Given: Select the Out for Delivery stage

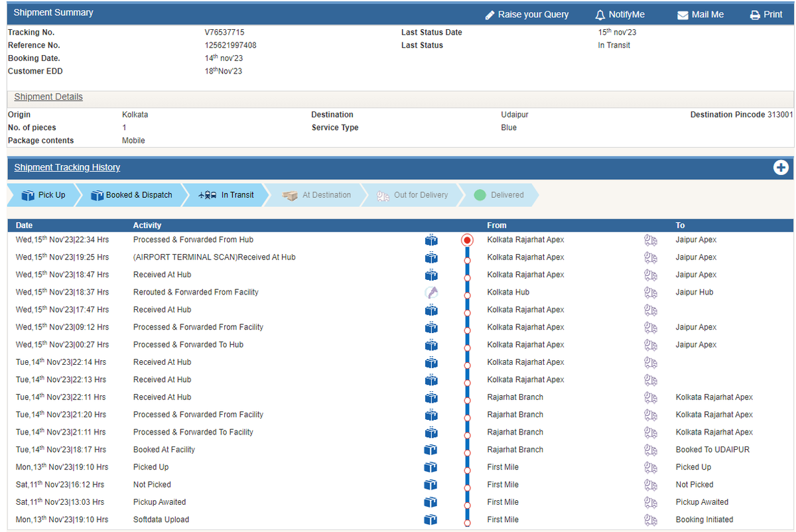Looking at the screenshot, I should [412, 195].
